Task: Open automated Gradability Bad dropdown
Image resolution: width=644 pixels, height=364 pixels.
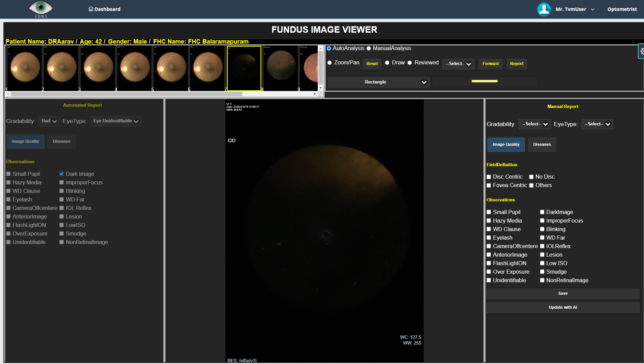Action: (49, 121)
